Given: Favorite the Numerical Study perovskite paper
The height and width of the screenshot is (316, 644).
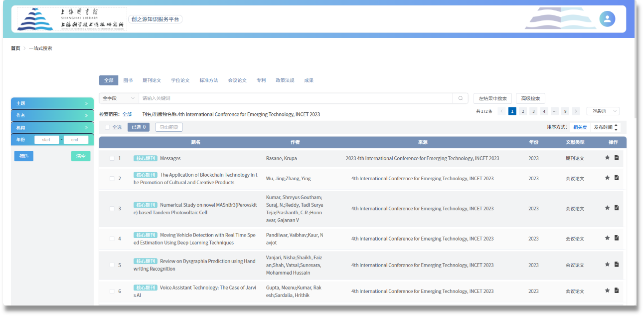Looking at the screenshot, I should [x=607, y=208].
